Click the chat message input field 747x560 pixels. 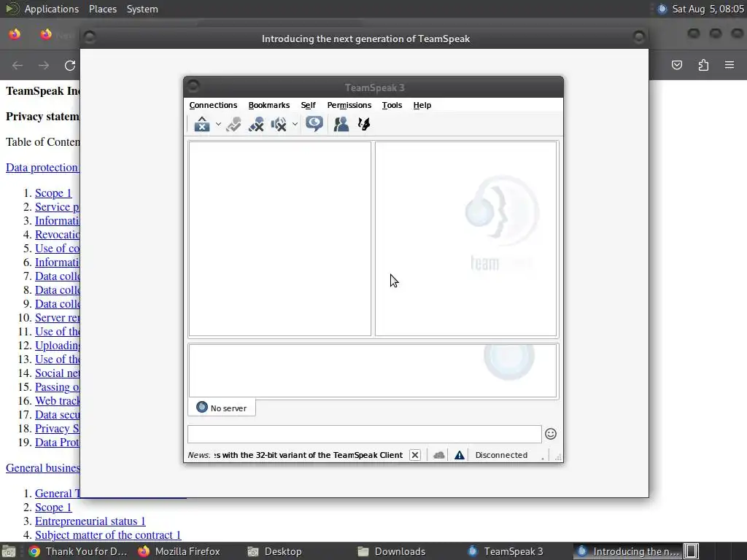(x=365, y=435)
